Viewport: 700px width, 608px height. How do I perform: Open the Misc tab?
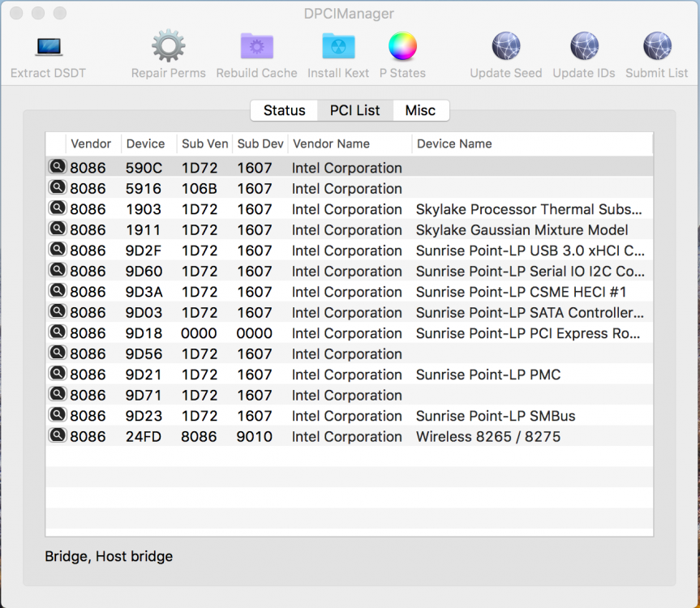420,110
